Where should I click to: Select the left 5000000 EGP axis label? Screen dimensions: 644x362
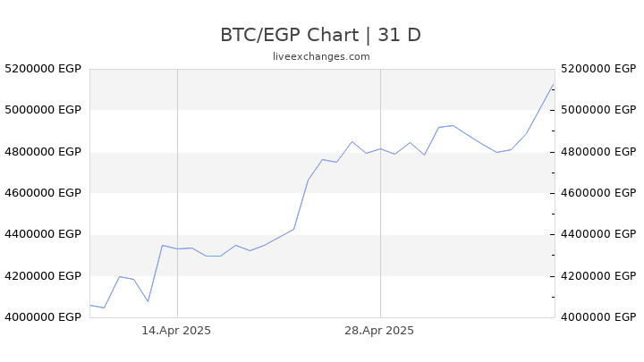tap(43, 110)
